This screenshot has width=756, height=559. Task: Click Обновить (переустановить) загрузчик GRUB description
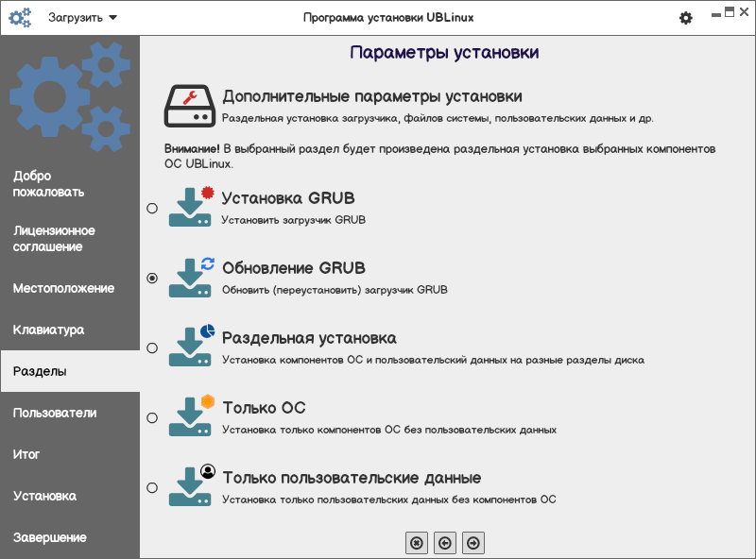tap(335, 290)
